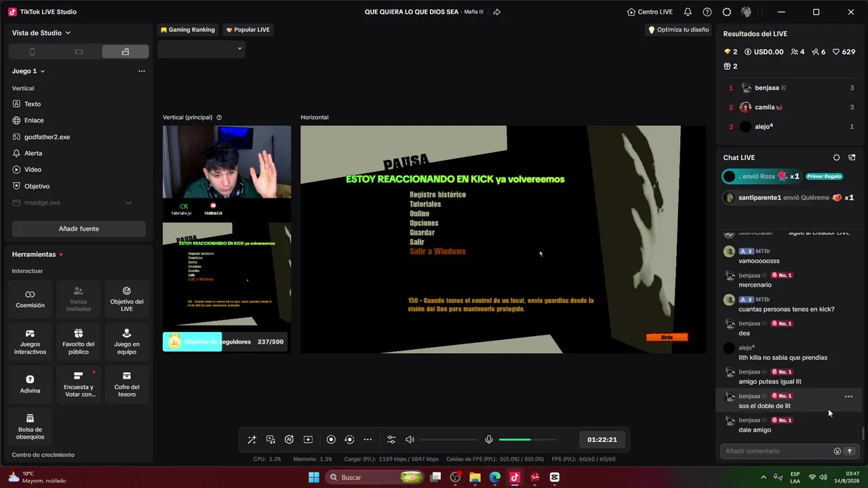
Task: Open Varios invitados tool
Action: 78,299
